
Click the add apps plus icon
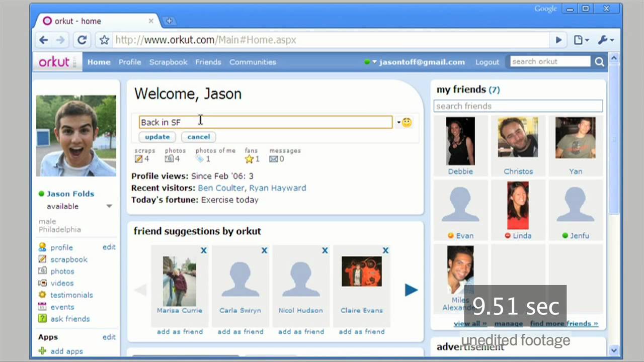point(42,351)
